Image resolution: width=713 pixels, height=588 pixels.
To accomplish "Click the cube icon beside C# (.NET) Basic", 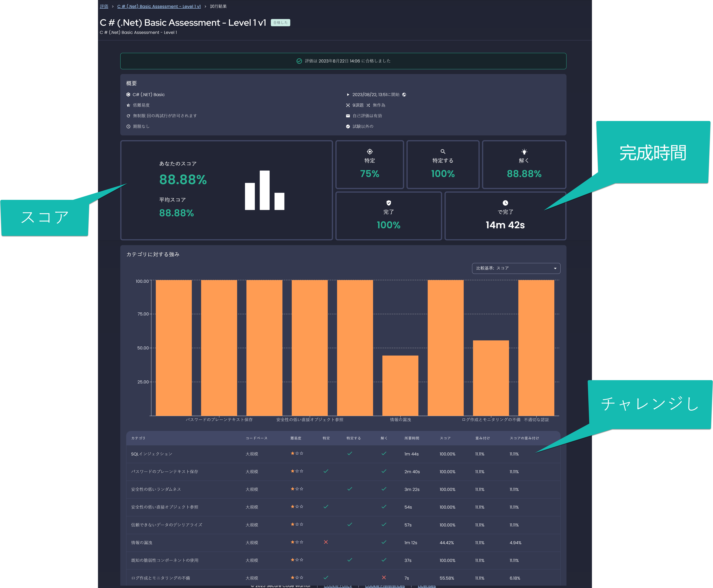I will coord(128,94).
